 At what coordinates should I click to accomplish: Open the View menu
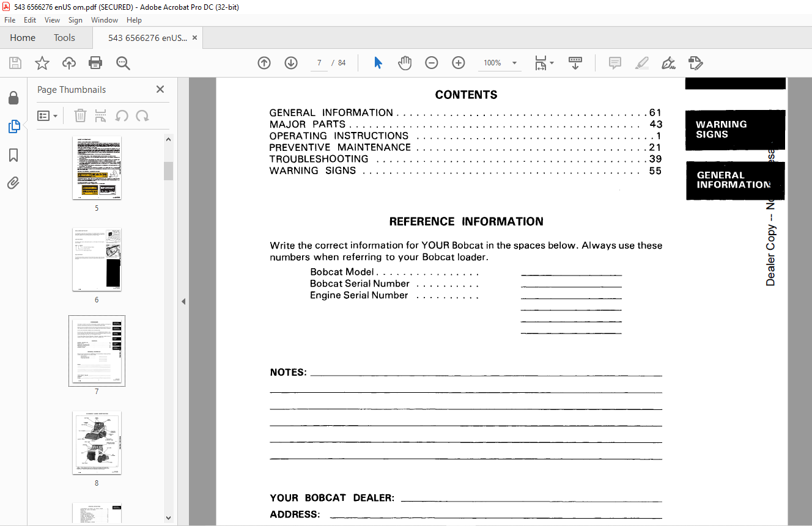click(52, 20)
